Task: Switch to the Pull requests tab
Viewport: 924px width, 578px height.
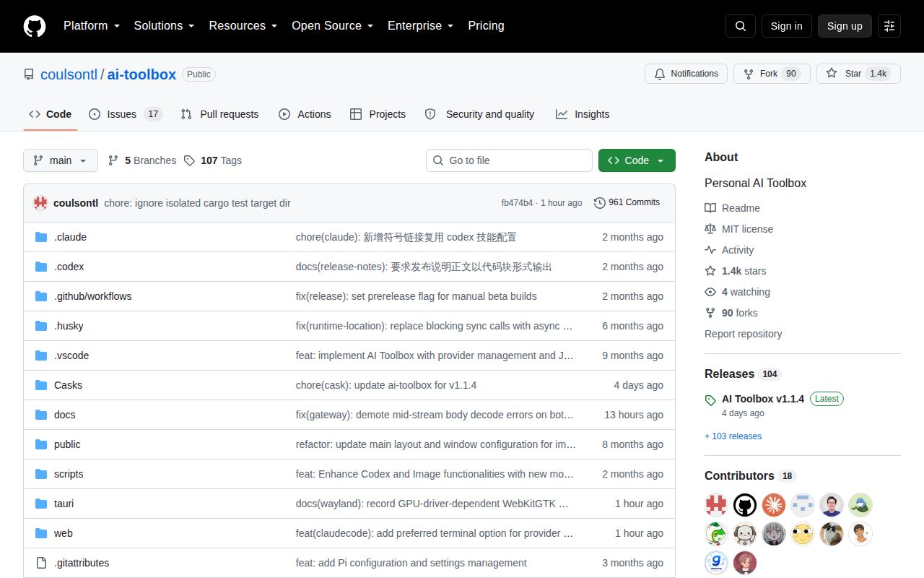Action: [x=219, y=114]
